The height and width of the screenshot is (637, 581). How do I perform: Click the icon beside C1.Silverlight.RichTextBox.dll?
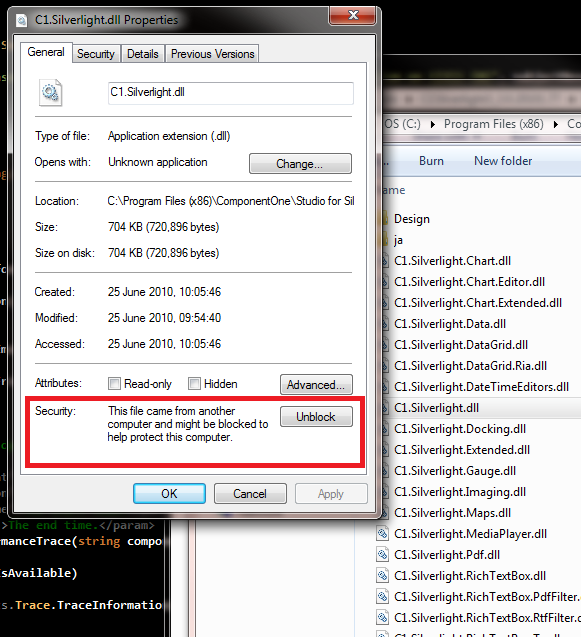(382, 576)
